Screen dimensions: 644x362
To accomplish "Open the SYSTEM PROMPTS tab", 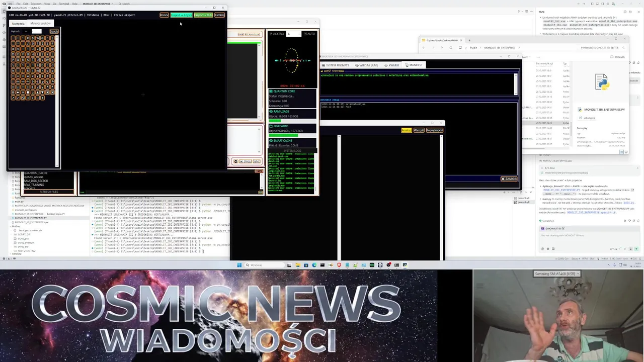I will (x=336, y=65).
